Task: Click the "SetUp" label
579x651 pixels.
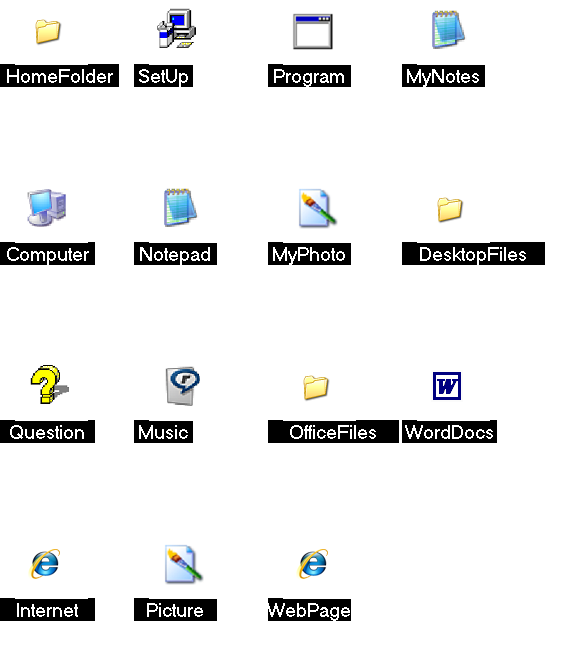Action: [x=163, y=76]
